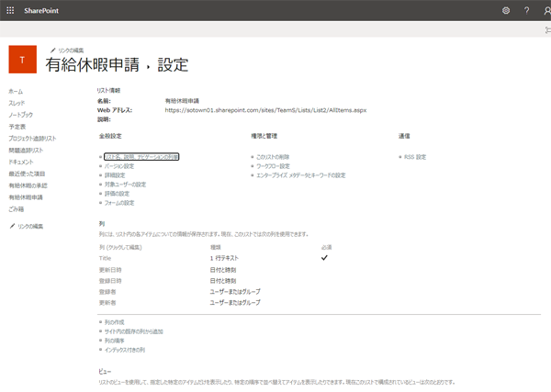
Task: Click the 権限と管理 heading
Action: click(264, 136)
